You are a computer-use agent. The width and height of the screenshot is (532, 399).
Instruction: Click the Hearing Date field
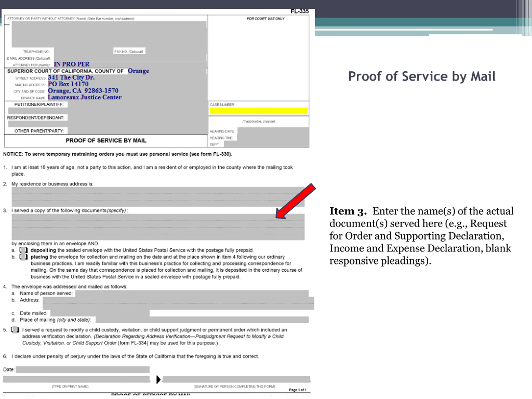pos(273,131)
